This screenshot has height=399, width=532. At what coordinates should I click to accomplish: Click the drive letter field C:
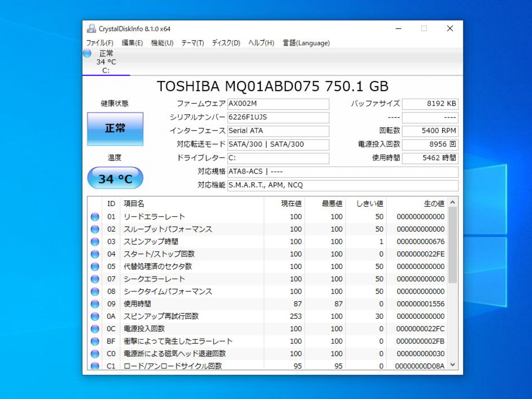(x=278, y=158)
